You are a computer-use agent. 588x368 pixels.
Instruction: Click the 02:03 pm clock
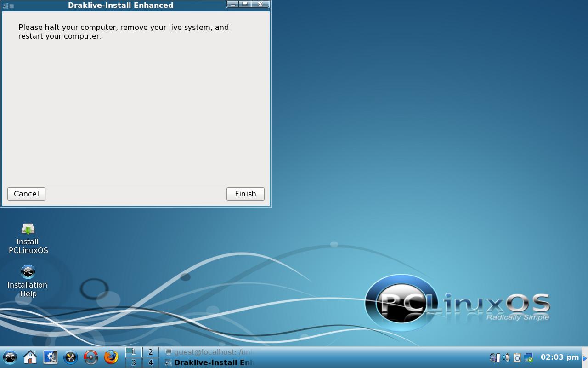560,357
